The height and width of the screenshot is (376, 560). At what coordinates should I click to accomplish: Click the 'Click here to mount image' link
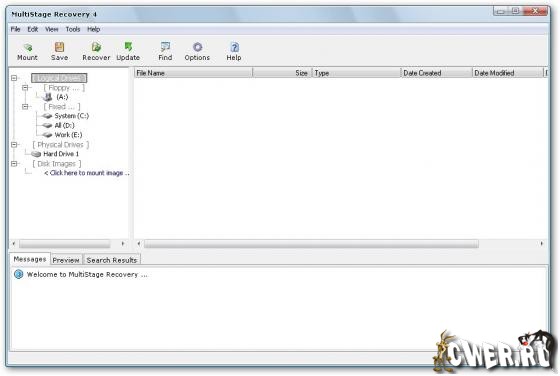click(86, 173)
